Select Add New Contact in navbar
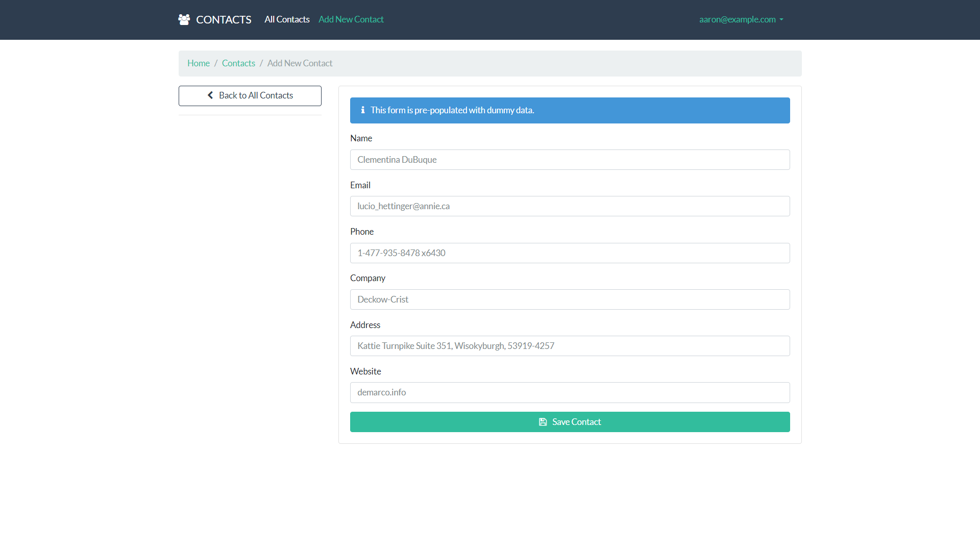The height and width of the screenshot is (551, 980). tap(351, 19)
